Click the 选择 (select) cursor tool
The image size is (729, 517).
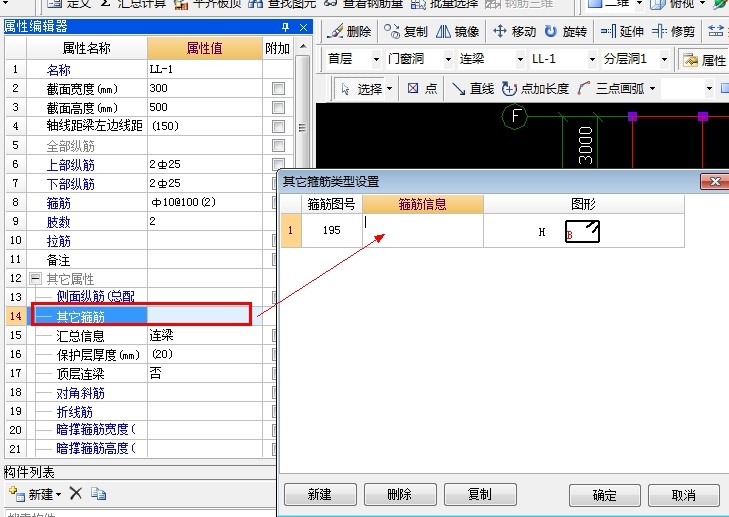tap(362, 88)
